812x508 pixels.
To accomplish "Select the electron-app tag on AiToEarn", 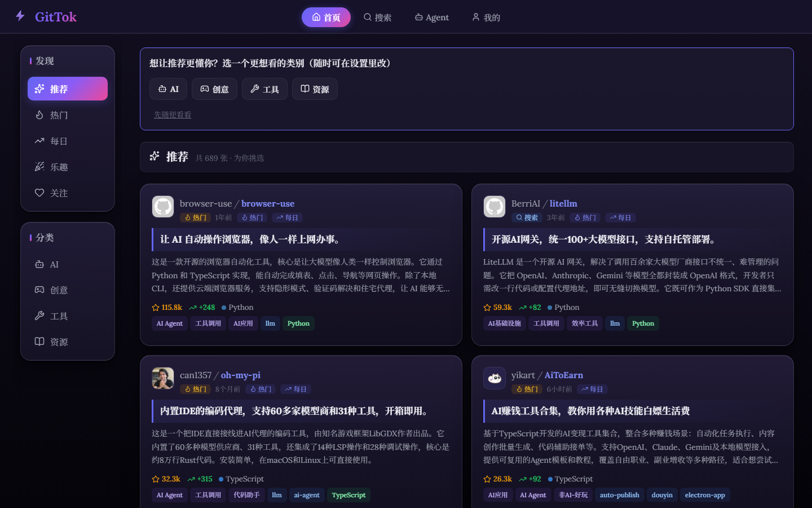I will (x=705, y=495).
